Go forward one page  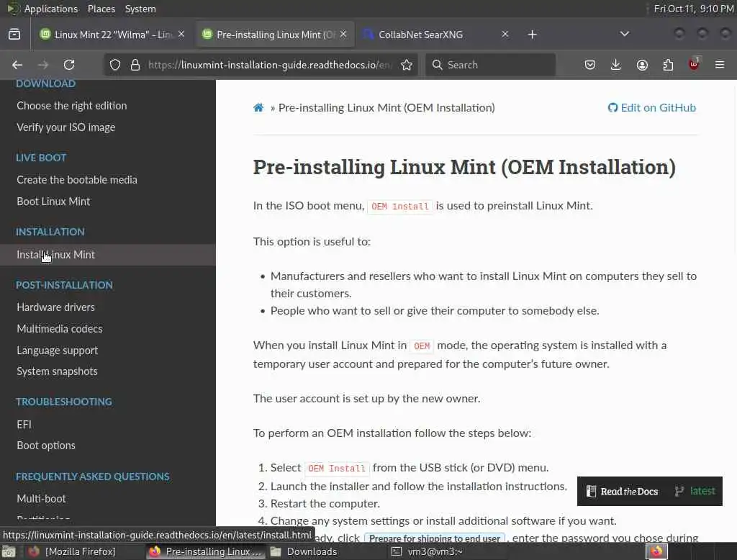pos(43,65)
